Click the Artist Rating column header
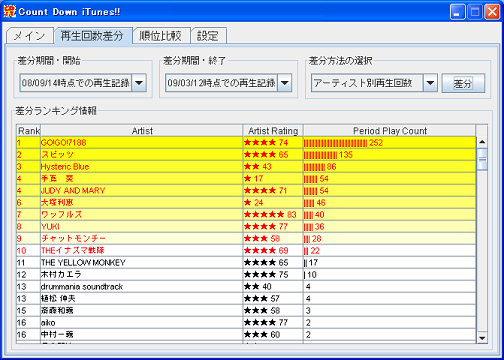504x360 pixels. coord(273,131)
